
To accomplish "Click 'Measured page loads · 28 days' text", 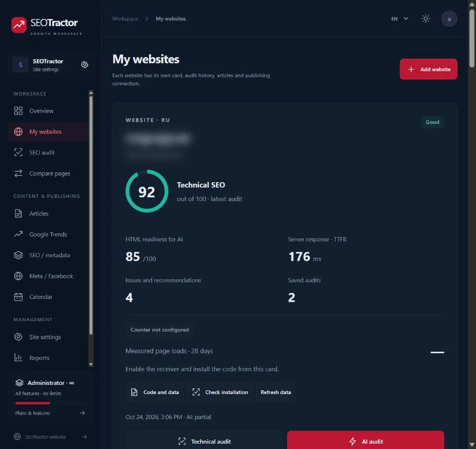I will point(169,351).
